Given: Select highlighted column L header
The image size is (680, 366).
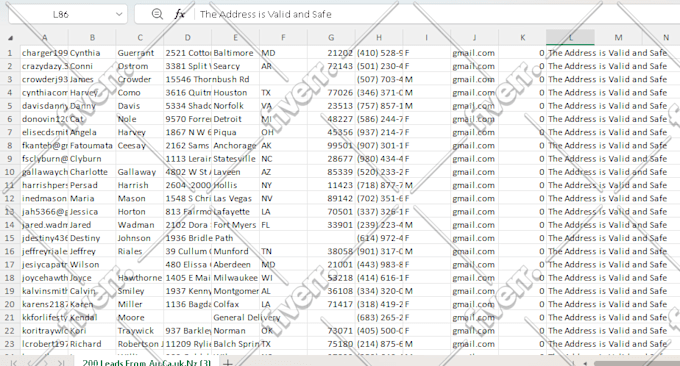Looking at the screenshot, I should tap(570, 38).
